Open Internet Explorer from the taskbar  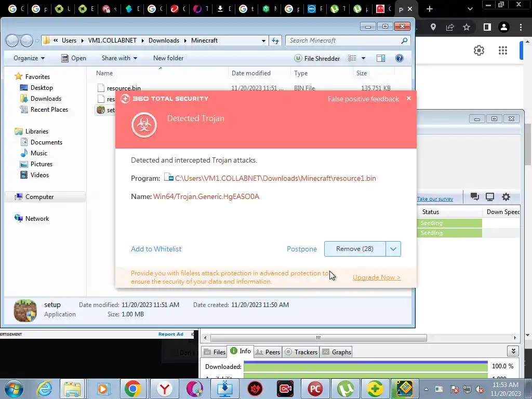[x=45, y=389]
